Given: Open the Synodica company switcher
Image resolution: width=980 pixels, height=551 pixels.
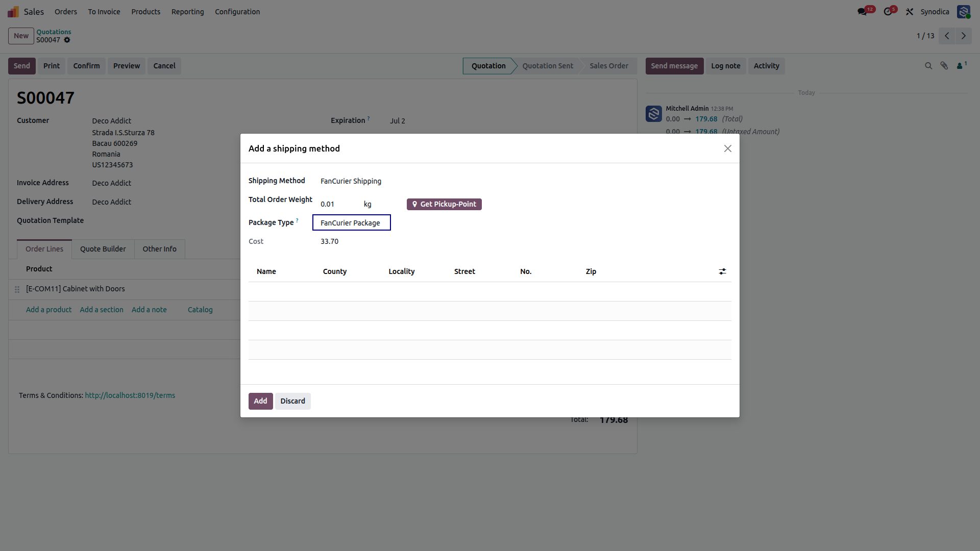Looking at the screenshot, I should tap(935, 11).
